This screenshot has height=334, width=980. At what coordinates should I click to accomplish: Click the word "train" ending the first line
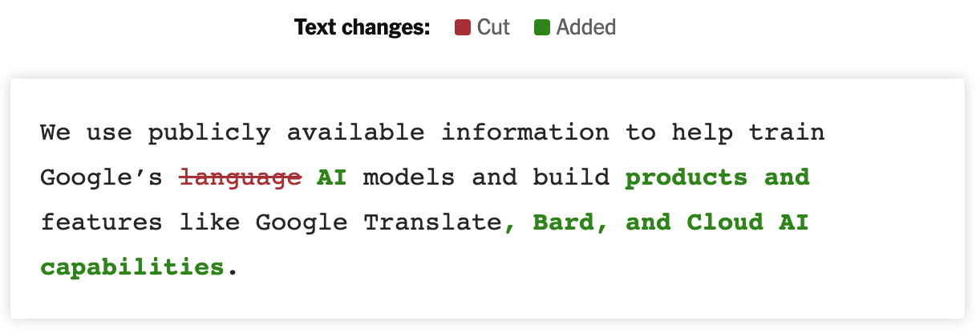[787, 132]
